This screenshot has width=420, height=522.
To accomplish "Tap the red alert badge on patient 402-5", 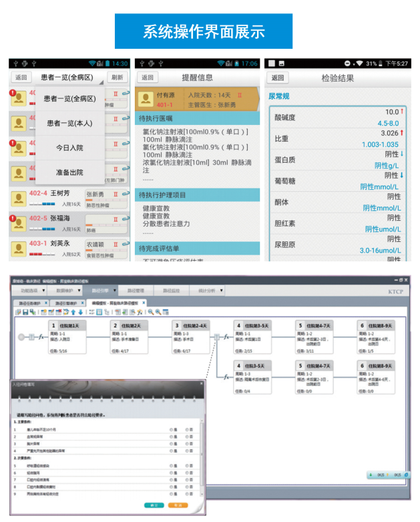I will [x=13, y=217].
